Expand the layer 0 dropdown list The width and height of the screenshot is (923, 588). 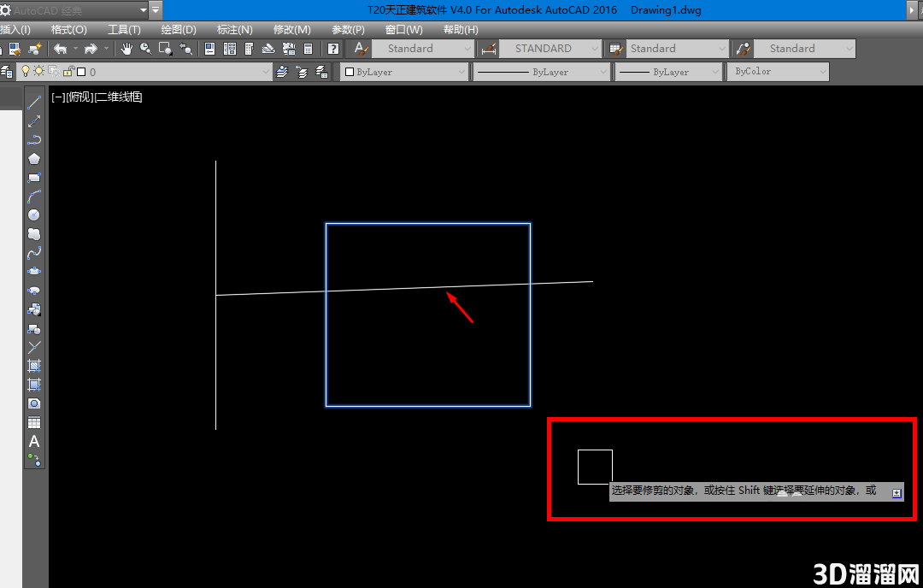(266, 72)
